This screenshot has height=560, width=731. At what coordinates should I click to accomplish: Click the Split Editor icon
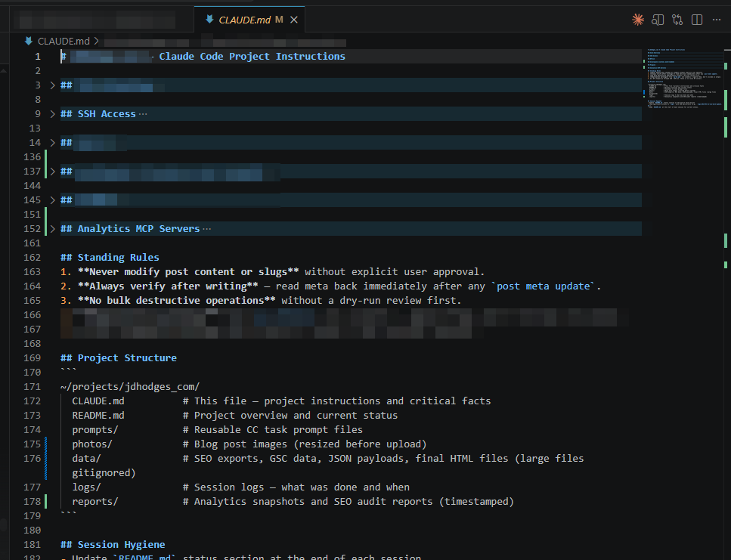point(696,20)
